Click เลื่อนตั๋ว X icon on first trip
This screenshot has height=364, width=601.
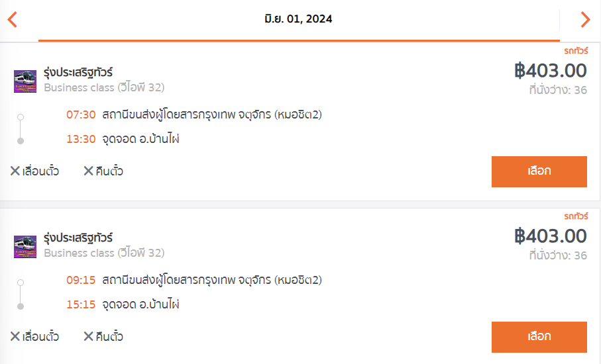pyautogui.click(x=15, y=171)
